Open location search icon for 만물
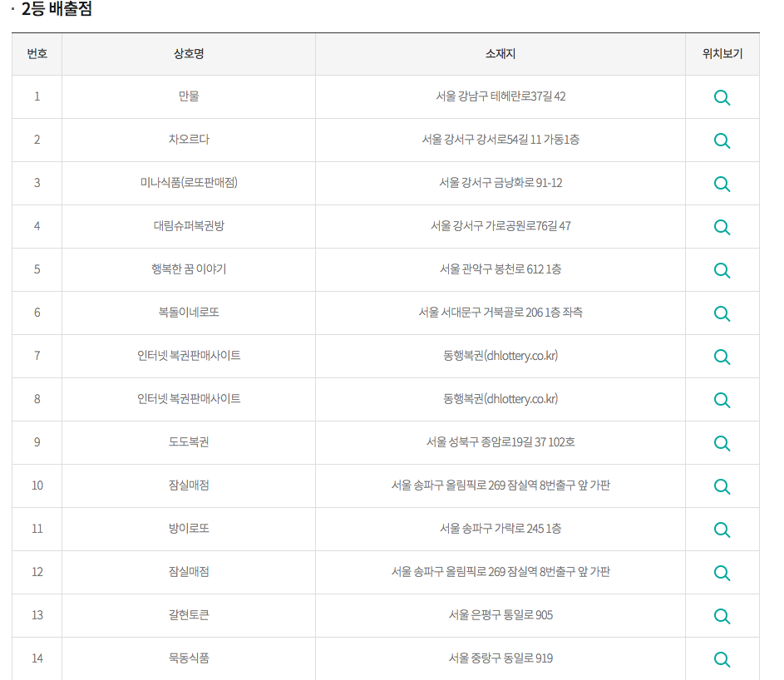Screen dimensions: 784x680 pos(722,97)
